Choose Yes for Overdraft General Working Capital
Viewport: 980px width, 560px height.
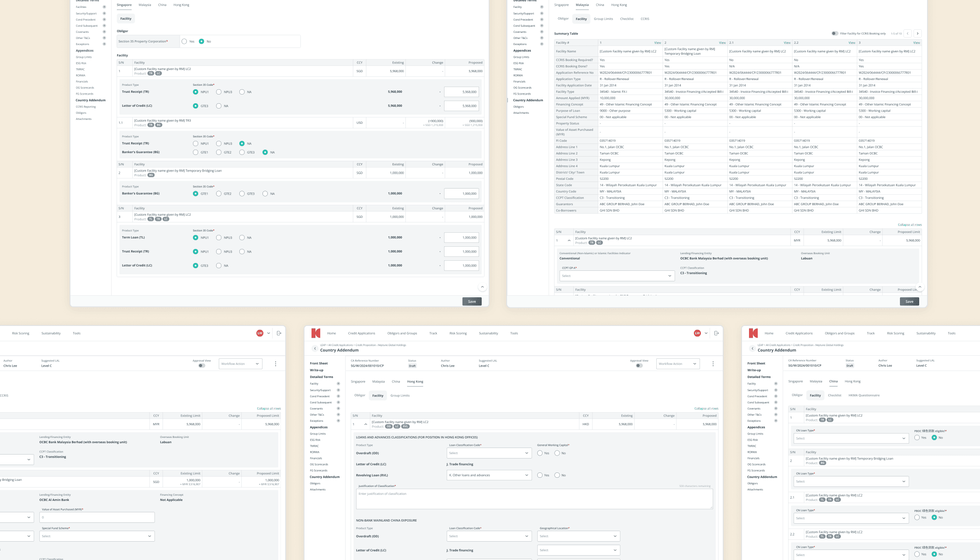click(540, 453)
